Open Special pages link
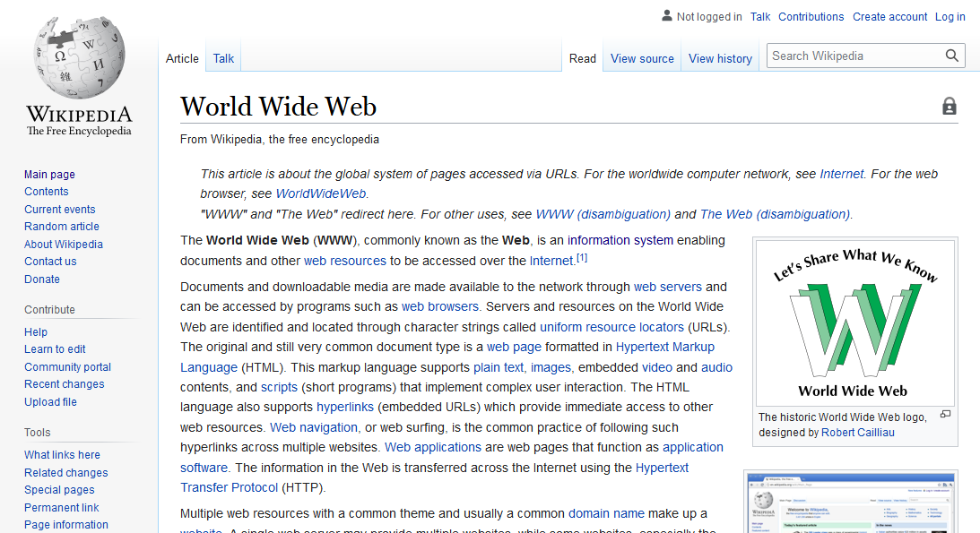The height and width of the screenshot is (533, 980). coord(59,490)
